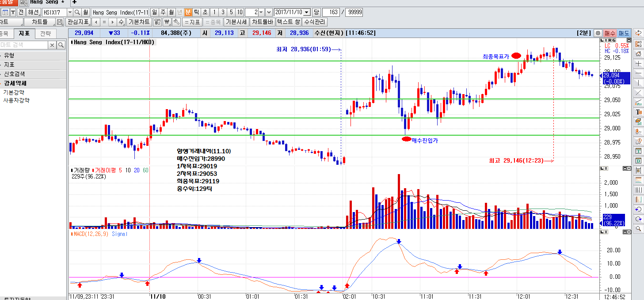The width and height of the screenshot is (644, 300).
Task: Select the 초 second period toggle
Action: (205, 12)
